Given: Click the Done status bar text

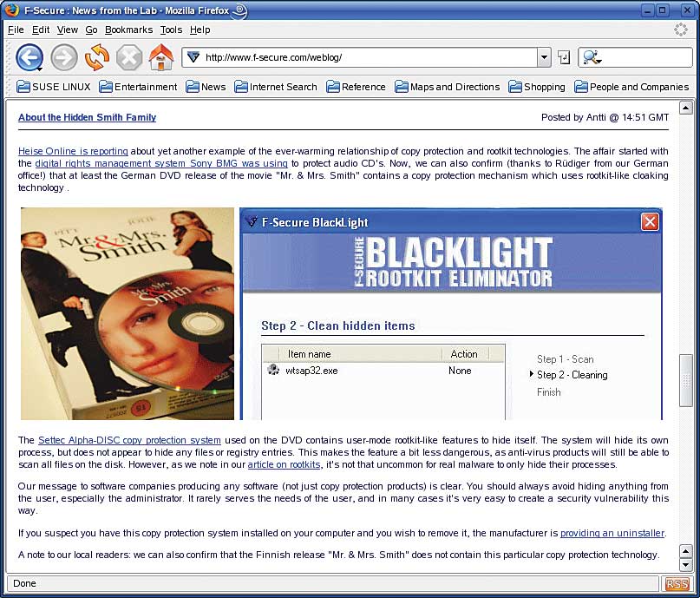Looking at the screenshot, I should 24,583.
